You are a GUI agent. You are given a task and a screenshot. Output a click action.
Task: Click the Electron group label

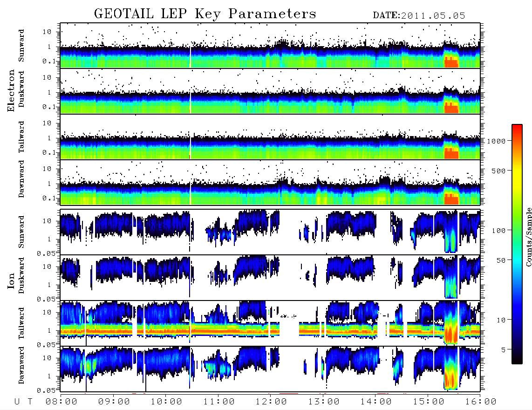[11, 90]
